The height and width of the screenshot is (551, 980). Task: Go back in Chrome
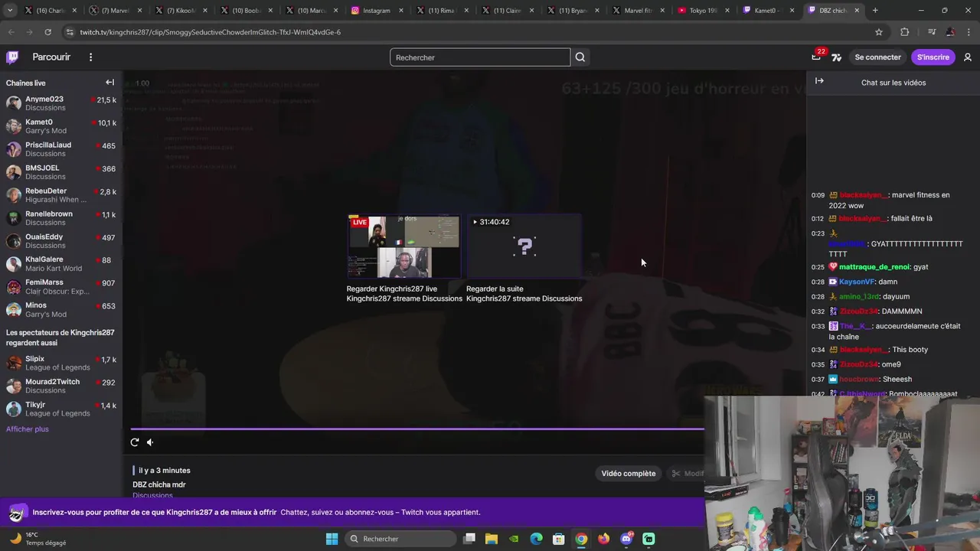[11, 32]
